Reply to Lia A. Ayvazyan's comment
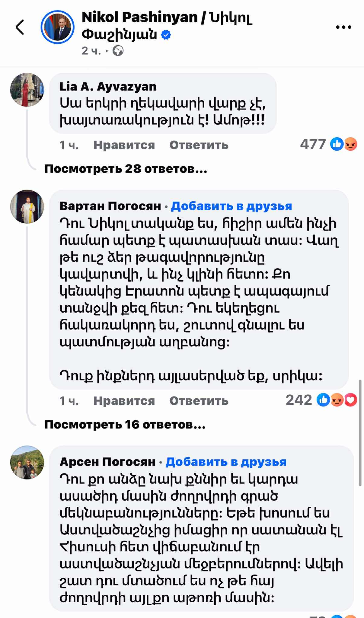Image resolution: width=364 pixels, height=618 pixels. point(199,145)
